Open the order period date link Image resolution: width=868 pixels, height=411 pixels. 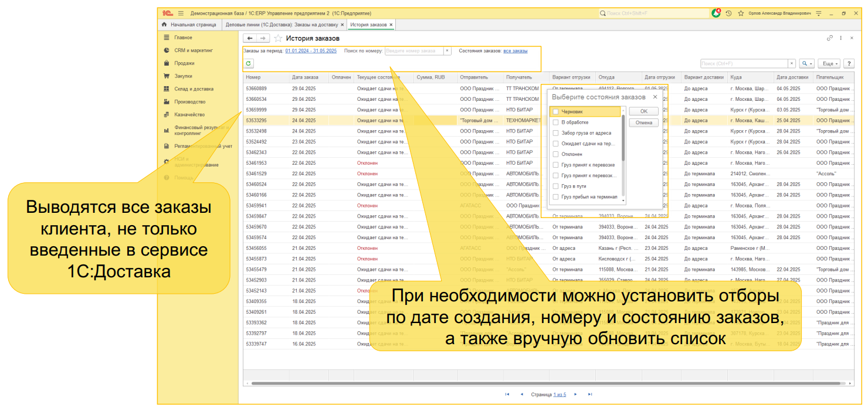pyautogui.click(x=311, y=51)
